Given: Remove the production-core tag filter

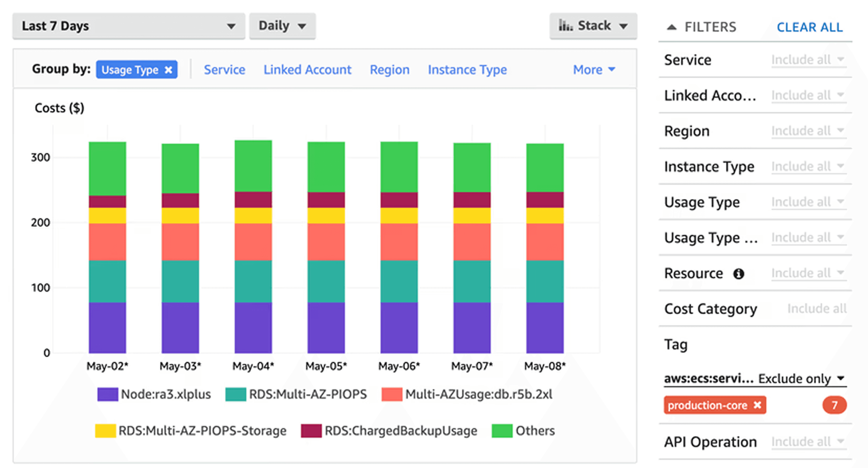Looking at the screenshot, I should pyautogui.click(x=757, y=405).
